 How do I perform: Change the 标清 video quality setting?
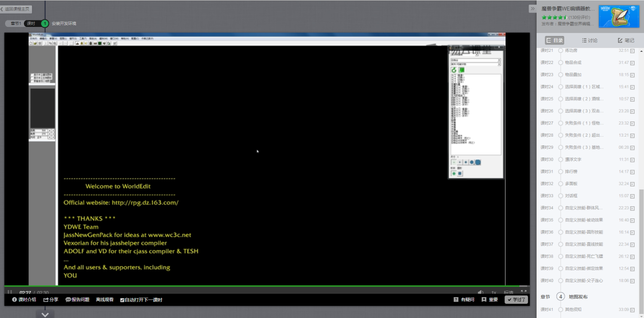pos(509,293)
